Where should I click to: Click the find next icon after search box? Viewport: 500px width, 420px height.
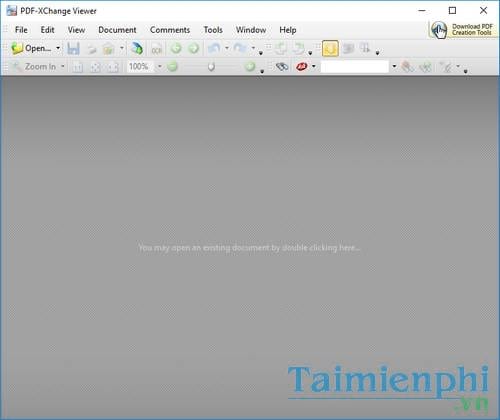[425, 67]
